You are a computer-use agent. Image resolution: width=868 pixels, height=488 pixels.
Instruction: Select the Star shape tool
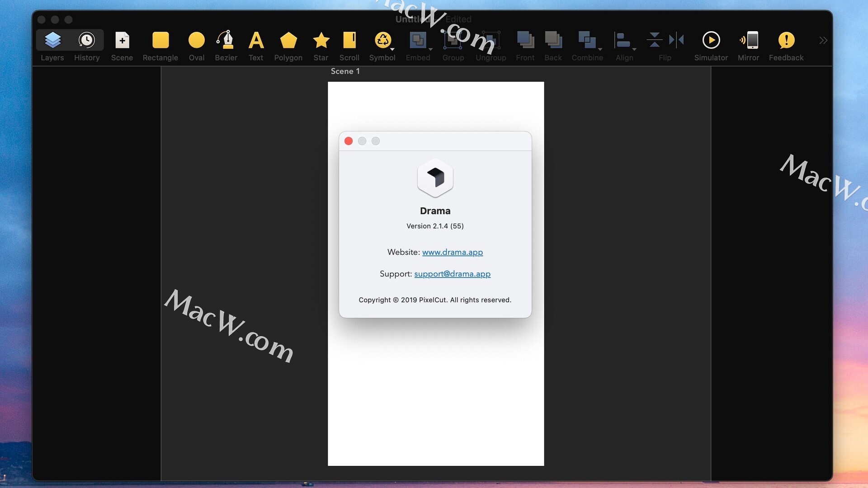click(x=321, y=41)
